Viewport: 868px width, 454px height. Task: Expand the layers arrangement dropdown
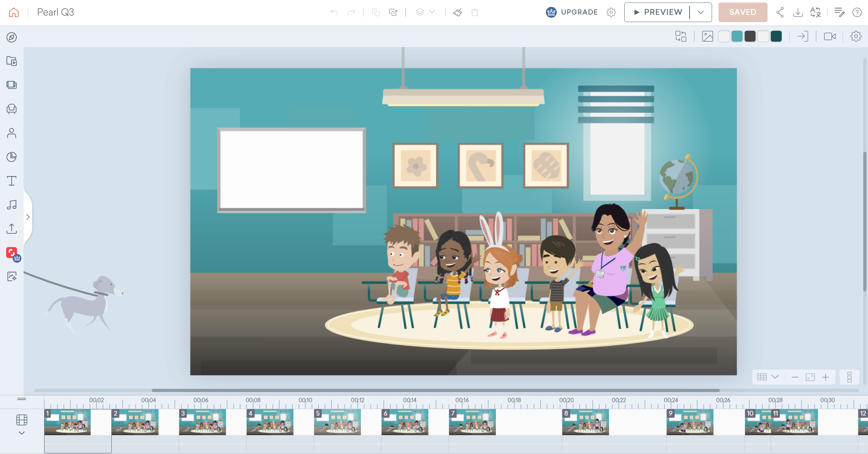[x=432, y=12]
